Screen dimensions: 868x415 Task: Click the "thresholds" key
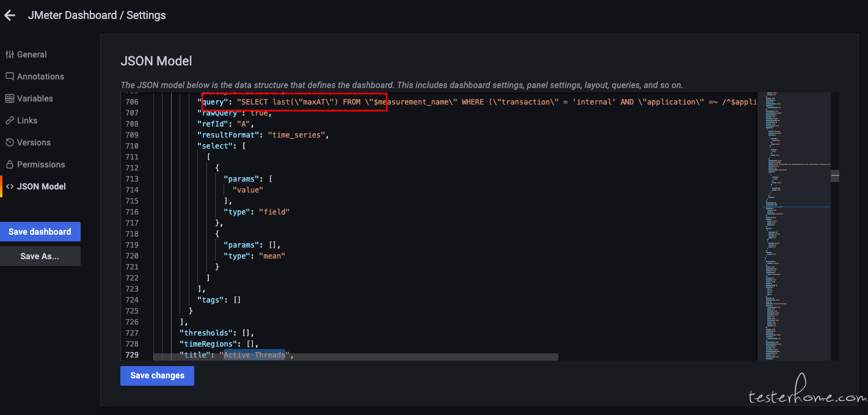(208, 332)
